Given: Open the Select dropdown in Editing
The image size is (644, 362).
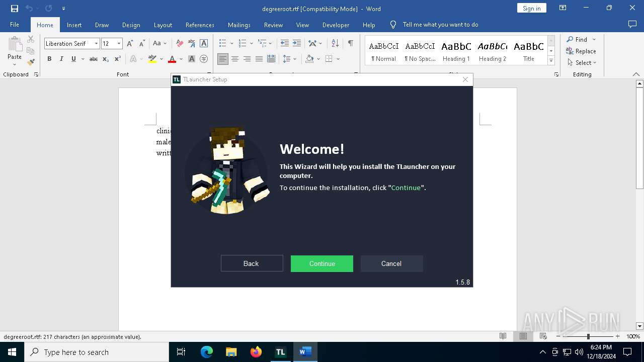Looking at the screenshot, I should tap(582, 63).
